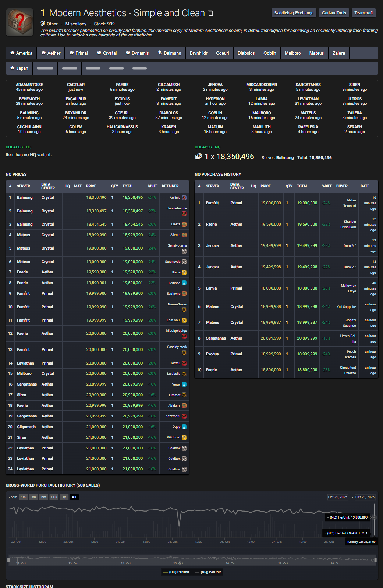Click the city icon next to retainer Qqpp
This screenshot has height=588, width=383.
click(184, 427)
